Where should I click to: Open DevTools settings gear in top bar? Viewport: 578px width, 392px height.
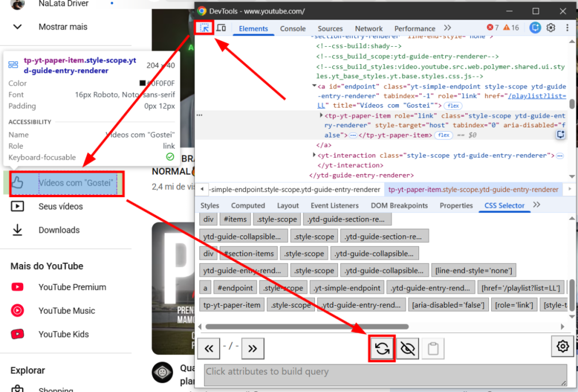[x=551, y=28]
